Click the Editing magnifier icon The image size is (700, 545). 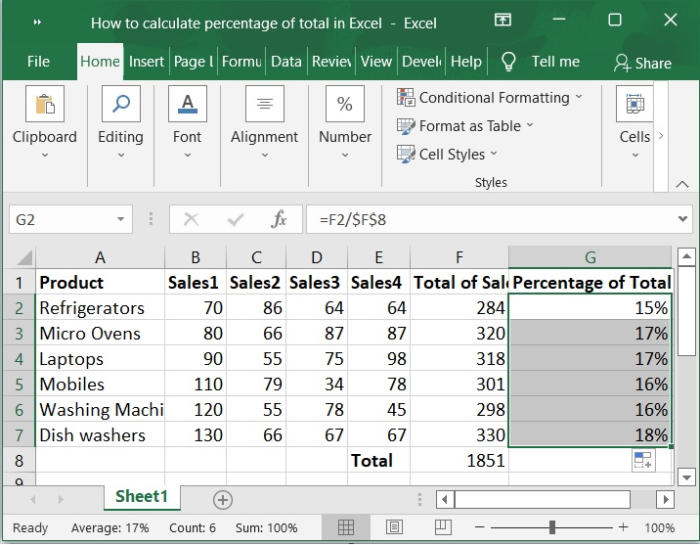coord(120,105)
